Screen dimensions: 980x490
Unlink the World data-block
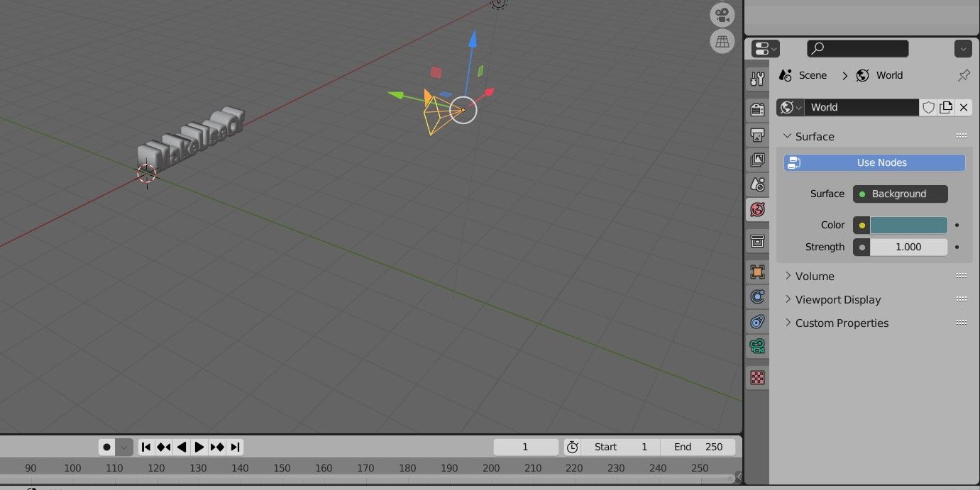pyautogui.click(x=963, y=107)
